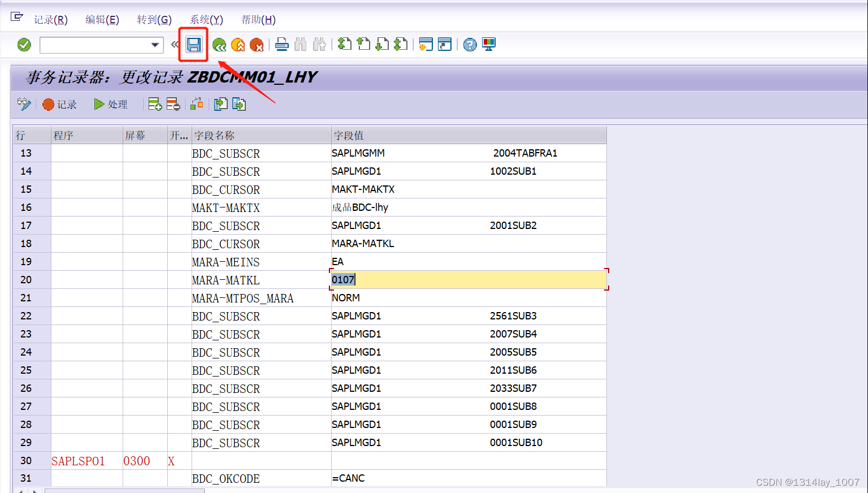Open the command field dropdown arrow
This screenshot has height=493, width=868.
click(155, 45)
